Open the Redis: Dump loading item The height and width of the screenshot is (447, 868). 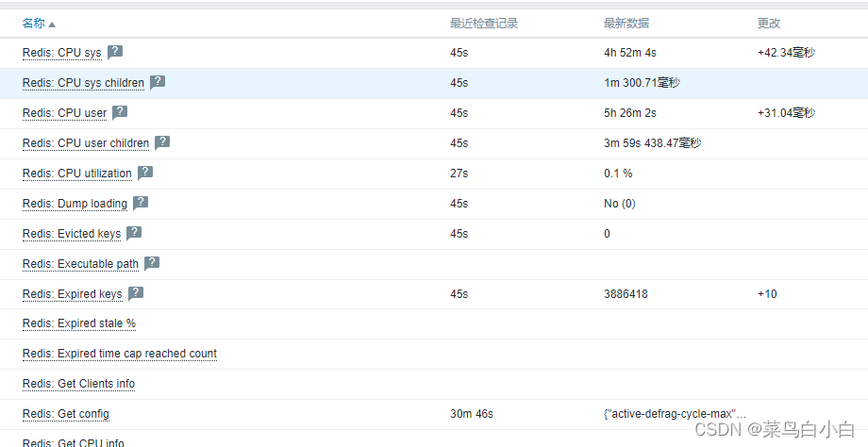point(75,204)
